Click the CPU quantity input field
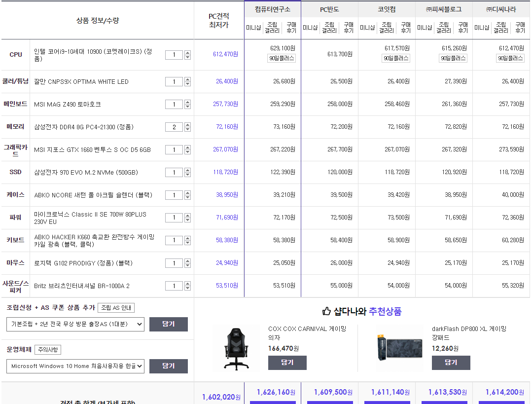This screenshot has width=532, height=404. coord(174,55)
